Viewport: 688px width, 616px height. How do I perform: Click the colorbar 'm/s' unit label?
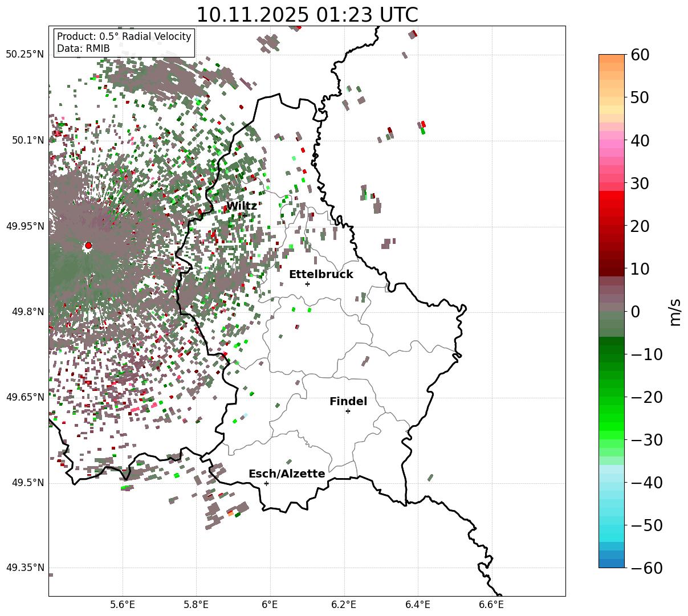[x=675, y=311]
